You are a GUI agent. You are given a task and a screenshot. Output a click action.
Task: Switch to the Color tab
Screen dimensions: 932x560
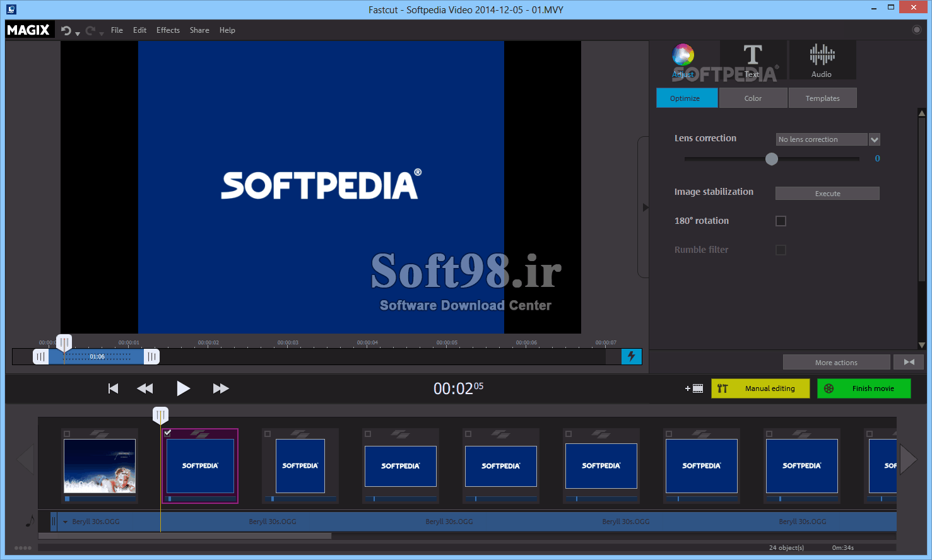pyautogui.click(x=753, y=98)
